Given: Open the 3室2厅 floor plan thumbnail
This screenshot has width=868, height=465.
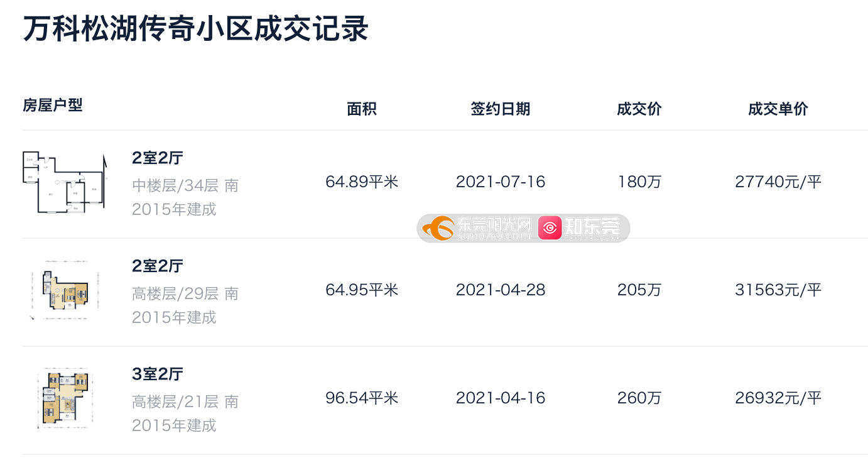Looking at the screenshot, I should (65, 398).
